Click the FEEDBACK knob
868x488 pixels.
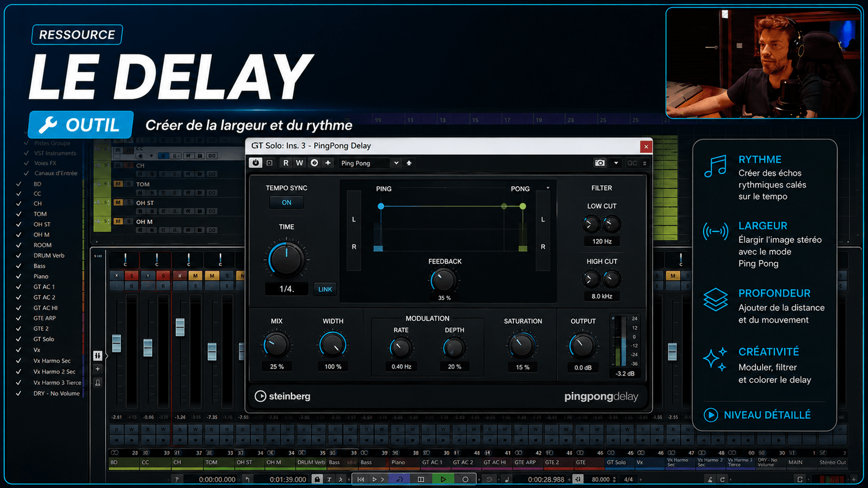(443, 280)
